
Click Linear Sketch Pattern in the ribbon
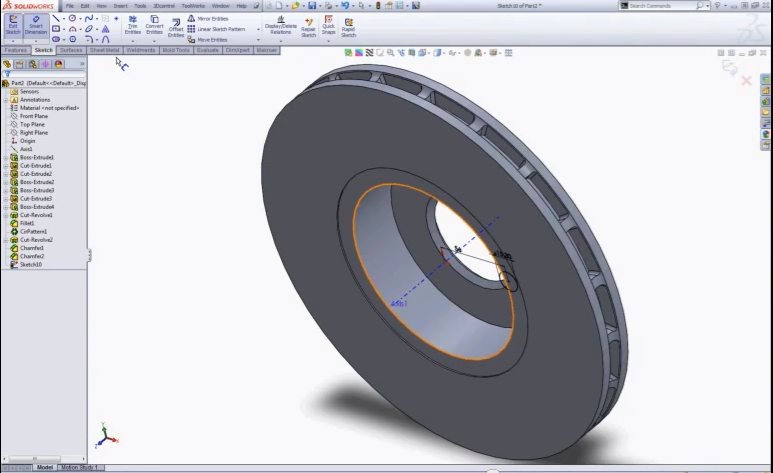pyautogui.click(x=216, y=29)
